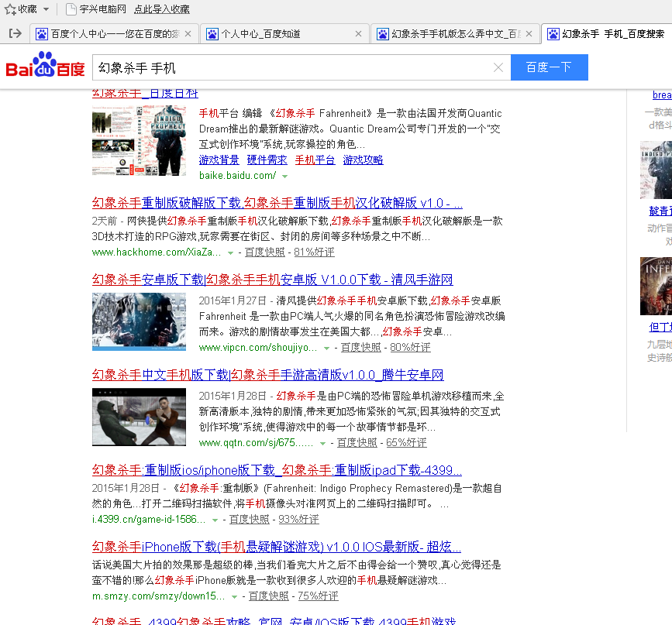The width and height of the screenshot is (672, 625).
Task: Open 百度快照 for smzy result
Action: click(269, 596)
